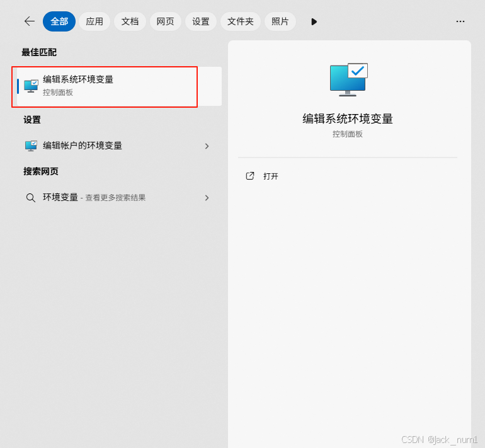Click the 控制面板 label under preview title
Viewport: 485px width, 448px height.
pyautogui.click(x=347, y=134)
